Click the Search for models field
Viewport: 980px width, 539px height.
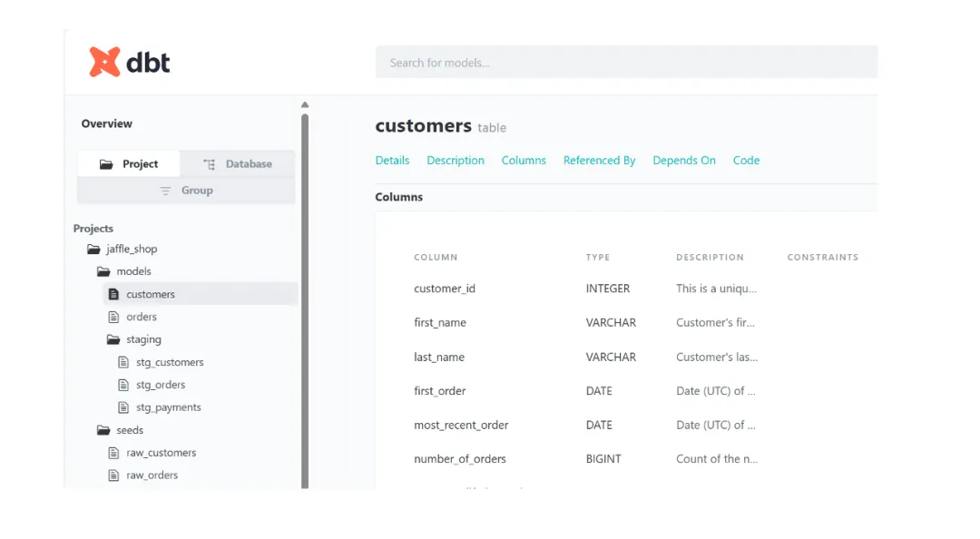(x=626, y=63)
